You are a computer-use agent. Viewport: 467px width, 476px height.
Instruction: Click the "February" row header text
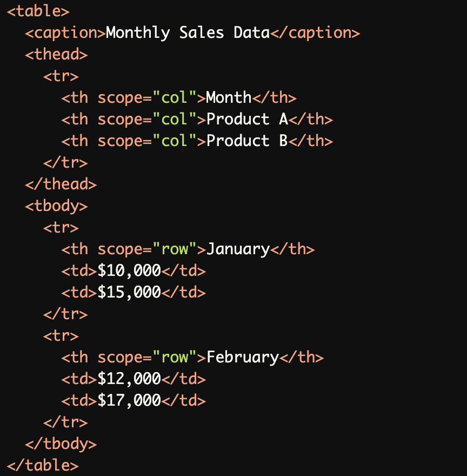point(243,357)
